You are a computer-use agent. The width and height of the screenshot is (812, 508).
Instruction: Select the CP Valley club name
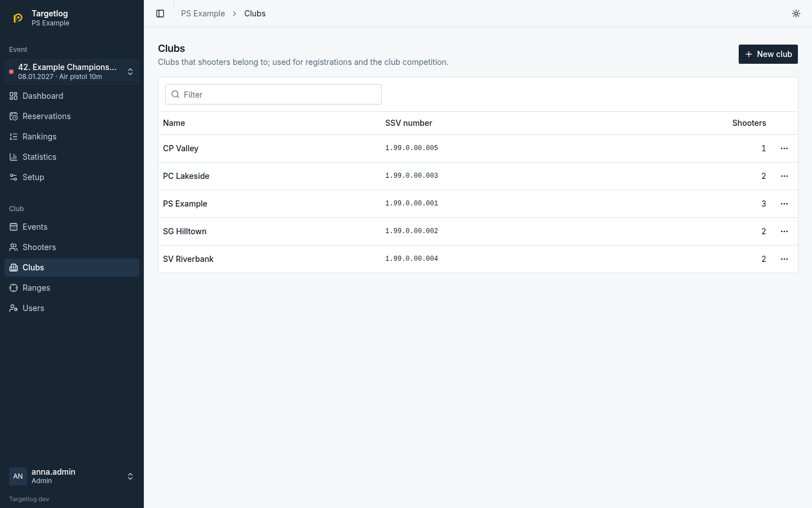coord(180,148)
